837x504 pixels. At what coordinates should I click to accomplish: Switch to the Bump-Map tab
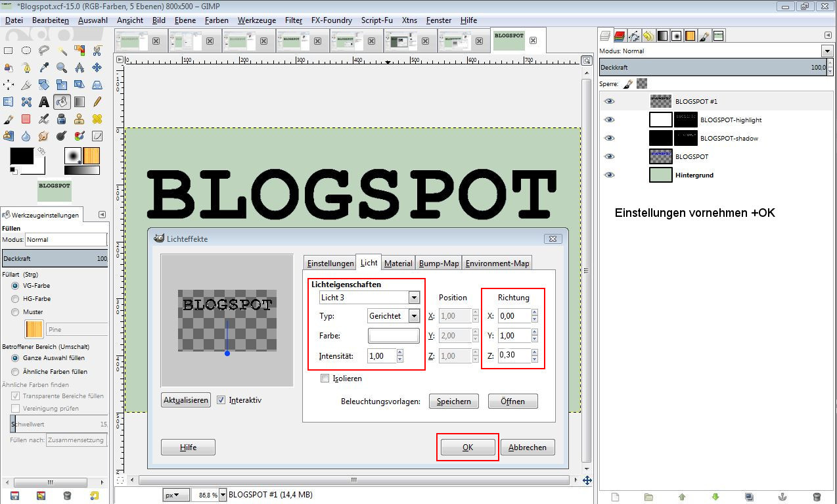pyautogui.click(x=439, y=263)
